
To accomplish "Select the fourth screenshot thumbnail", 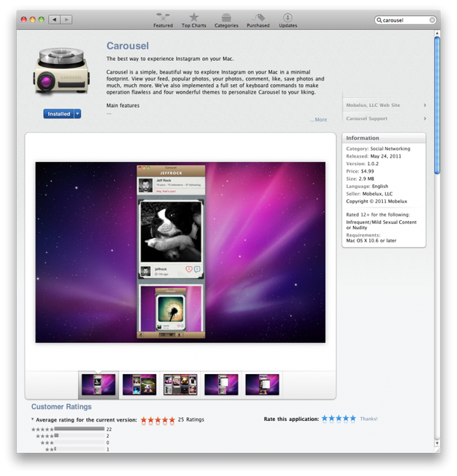I will [x=221, y=385].
